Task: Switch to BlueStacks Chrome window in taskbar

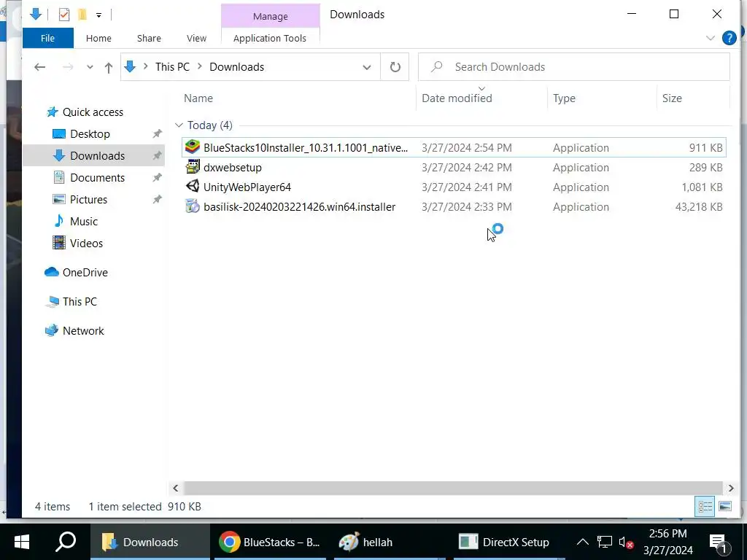Action: 270,542
